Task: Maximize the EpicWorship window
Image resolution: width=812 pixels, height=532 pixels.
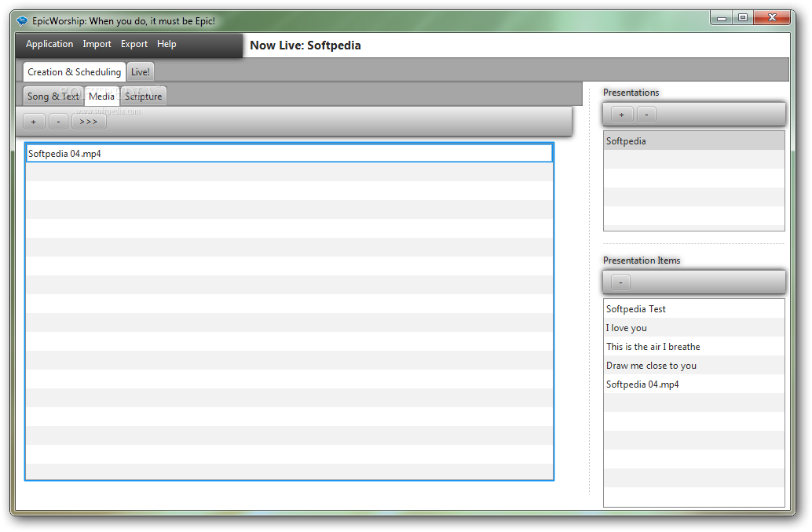Action: 743,17
